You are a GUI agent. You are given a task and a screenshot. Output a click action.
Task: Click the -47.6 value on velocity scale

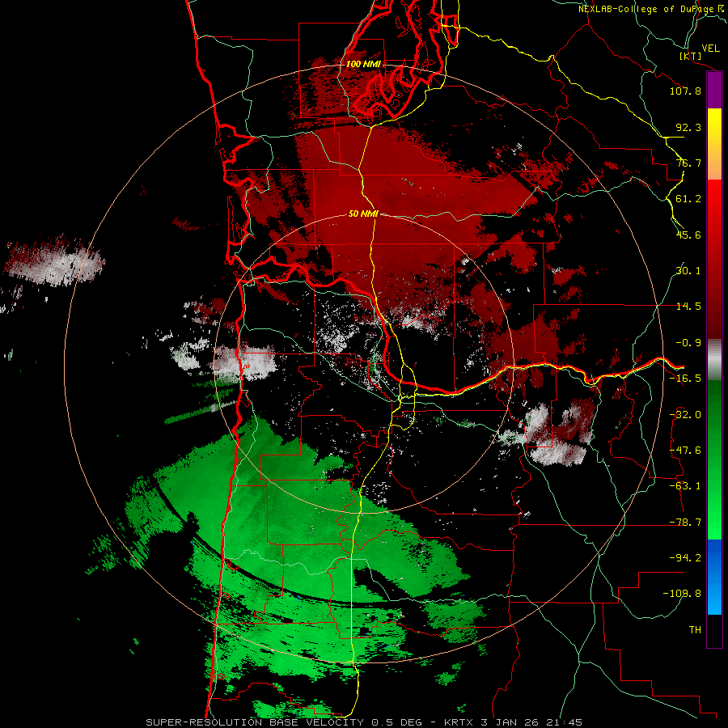(685, 451)
